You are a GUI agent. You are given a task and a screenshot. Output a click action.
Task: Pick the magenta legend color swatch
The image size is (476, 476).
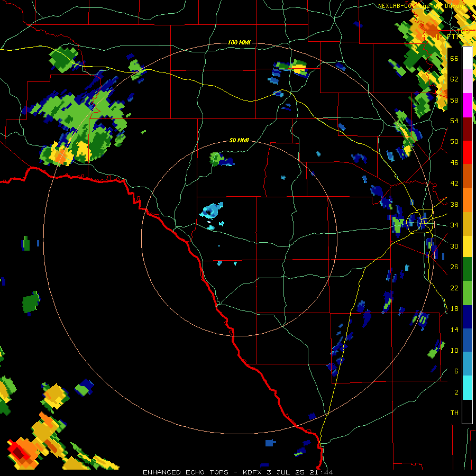coord(467,105)
